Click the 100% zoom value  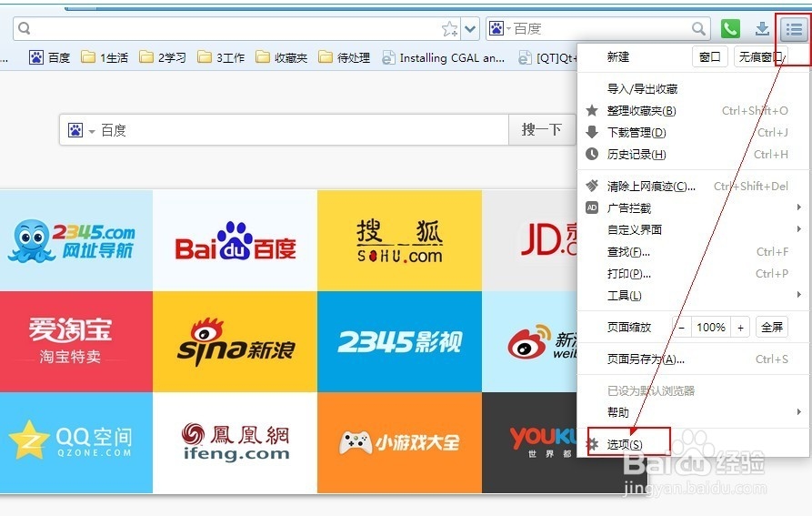coord(711,328)
